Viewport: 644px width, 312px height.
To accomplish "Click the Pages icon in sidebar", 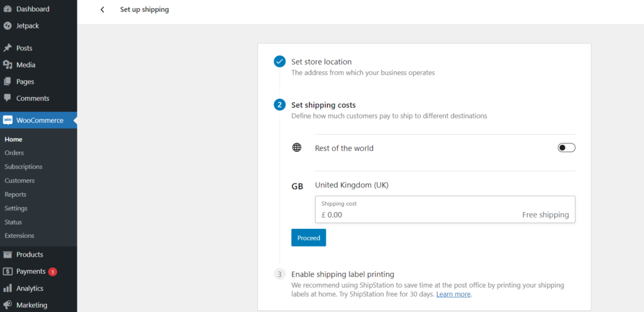I will (x=8, y=82).
